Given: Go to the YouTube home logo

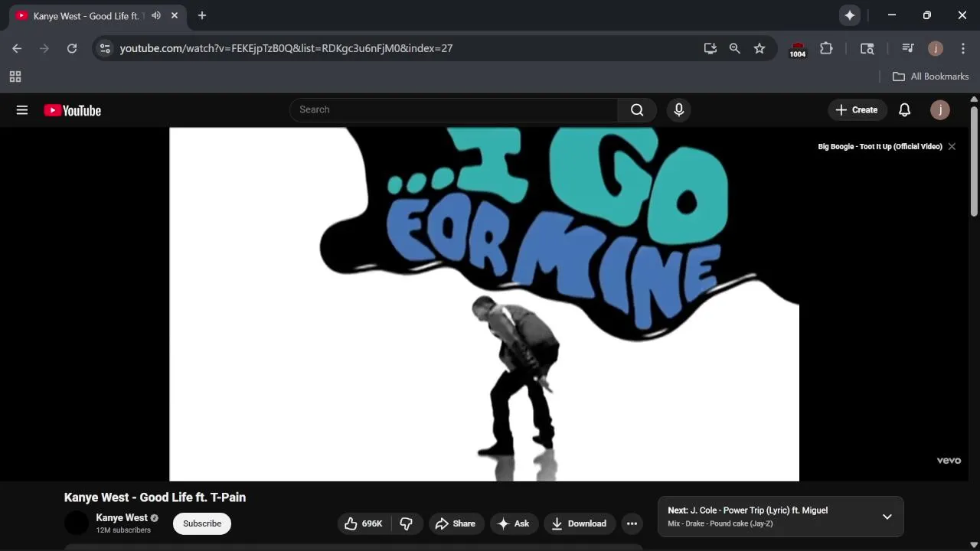Looking at the screenshot, I should click(72, 110).
